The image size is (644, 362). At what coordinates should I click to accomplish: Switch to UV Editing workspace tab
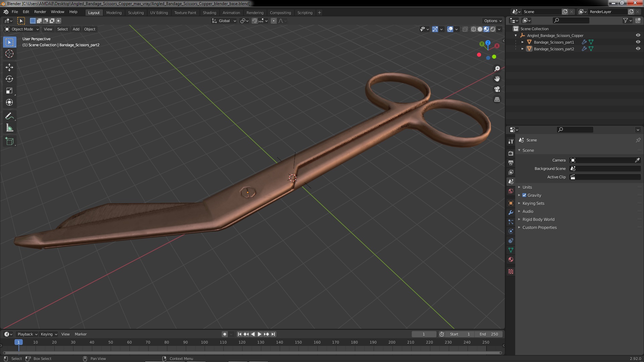[x=159, y=12]
